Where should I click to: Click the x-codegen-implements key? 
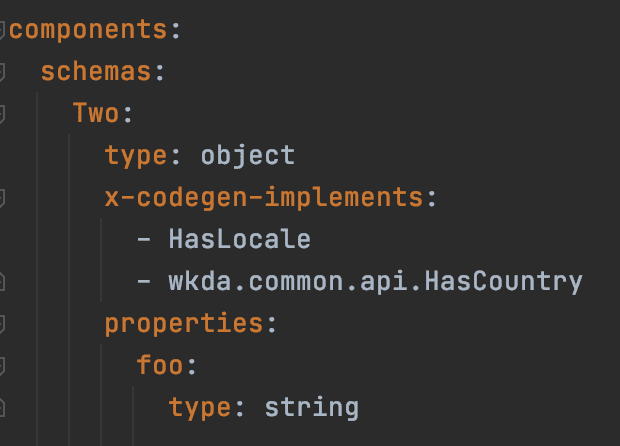[264, 198]
